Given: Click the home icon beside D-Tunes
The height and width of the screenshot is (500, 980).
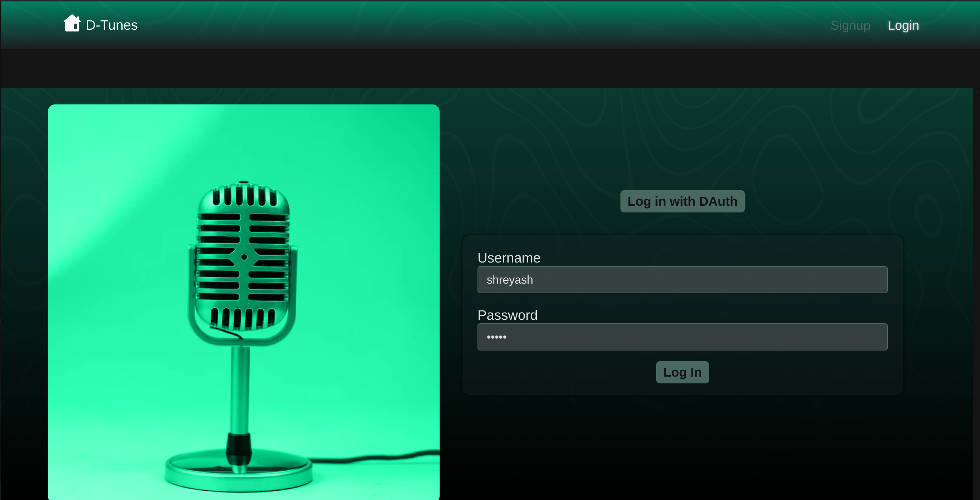Looking at the screenshot, I should click(x=72, y=23).
